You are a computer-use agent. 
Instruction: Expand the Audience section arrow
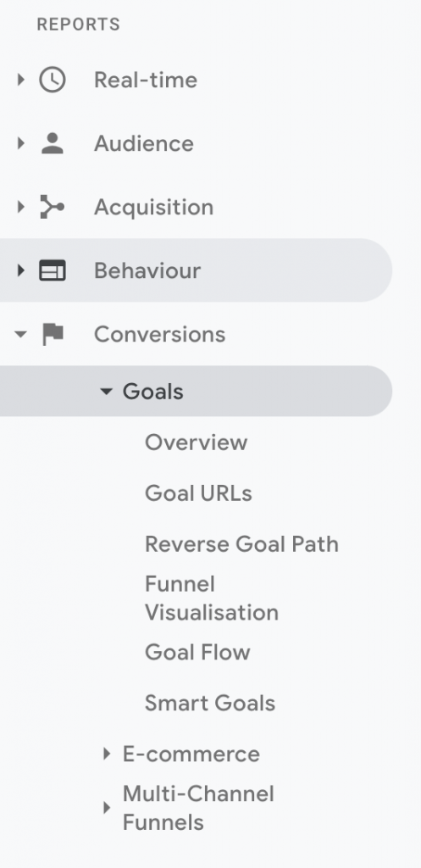click(21, 143)
